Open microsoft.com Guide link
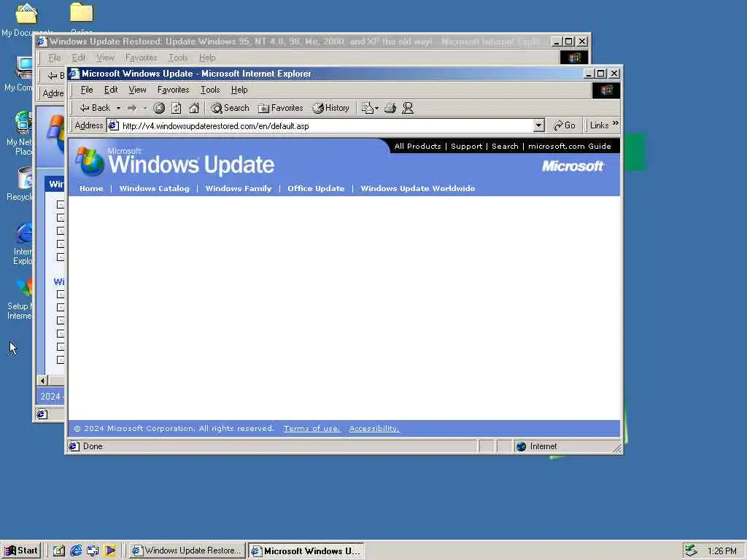The height and width of the screenshot is (560, 747). 569,146
